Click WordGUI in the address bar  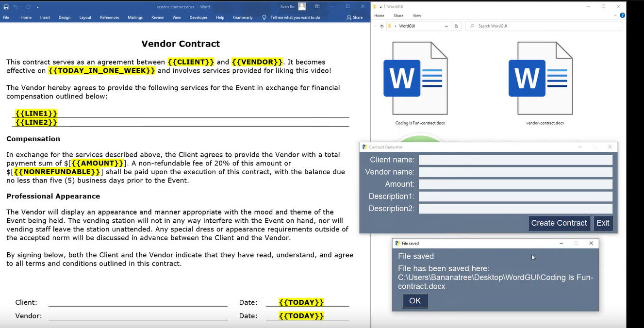point(407,26)
